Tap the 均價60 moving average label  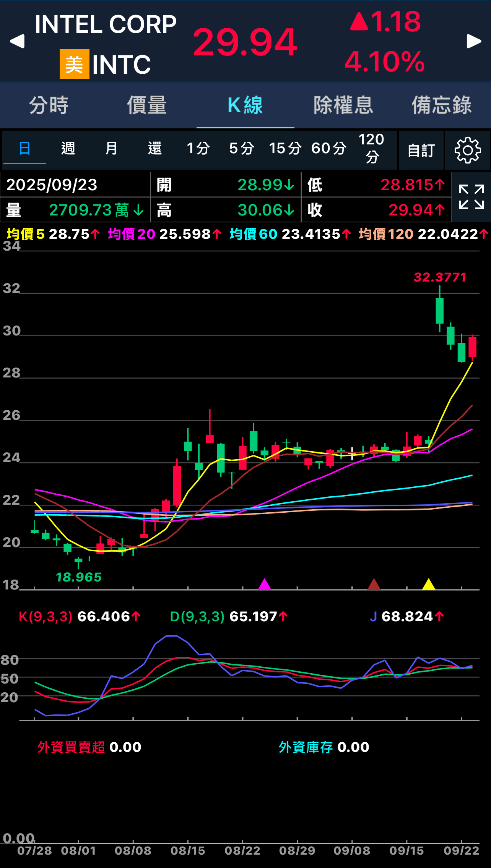pos(254,234)
